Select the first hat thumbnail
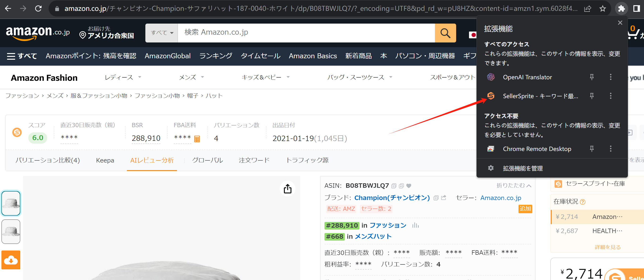The height and width of the screenshot is (280, 644). [x=11, y=203]
